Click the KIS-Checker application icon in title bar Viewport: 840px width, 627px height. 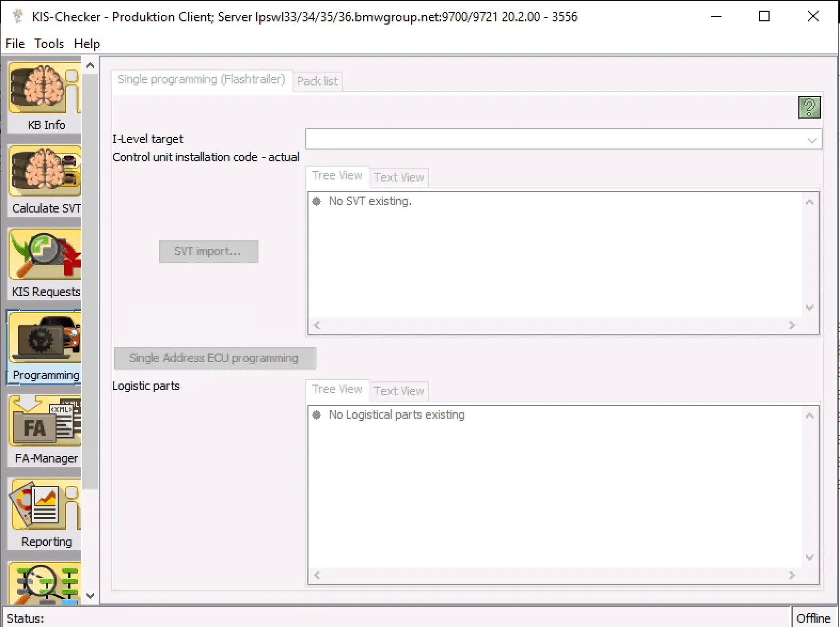(18, 16)
